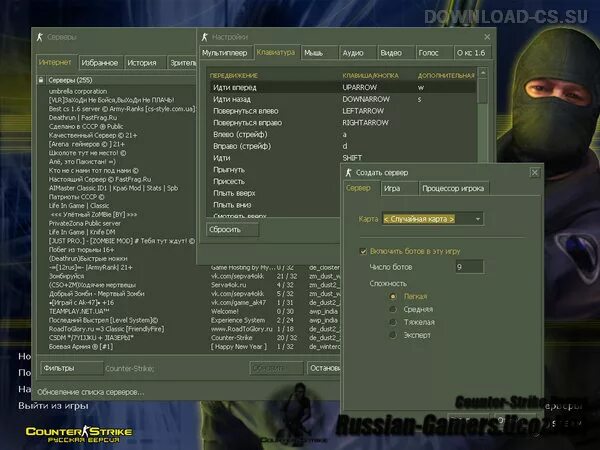
Task: Select the AlMaster Classic ID1 server row
Action: (116, 188)
